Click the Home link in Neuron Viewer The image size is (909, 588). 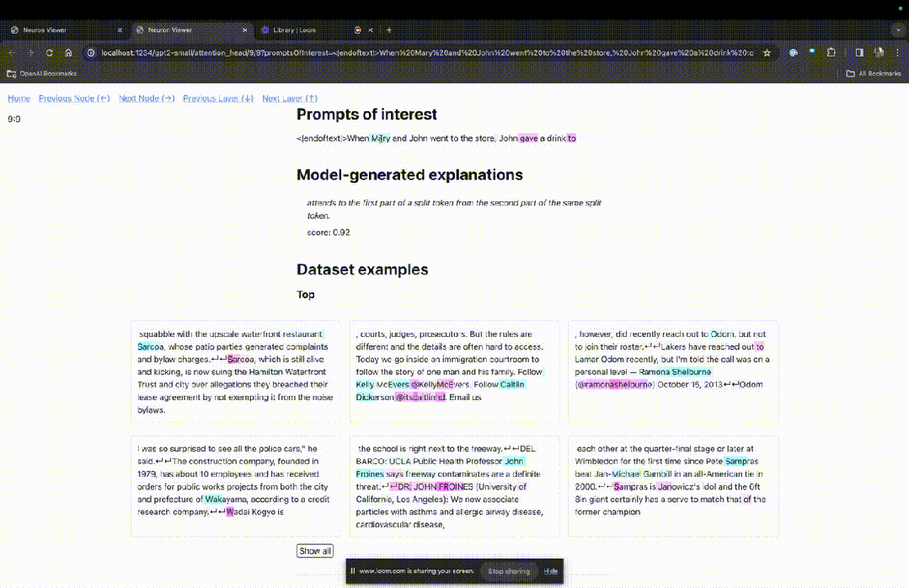point(19,98)
